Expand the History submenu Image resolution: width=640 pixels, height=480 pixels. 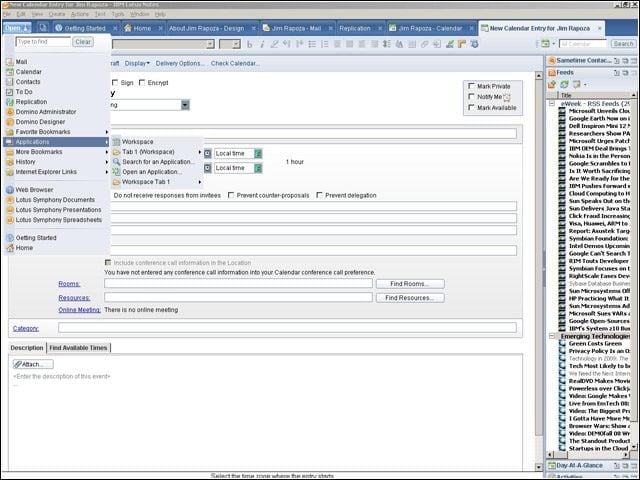(x=56, y=162)
